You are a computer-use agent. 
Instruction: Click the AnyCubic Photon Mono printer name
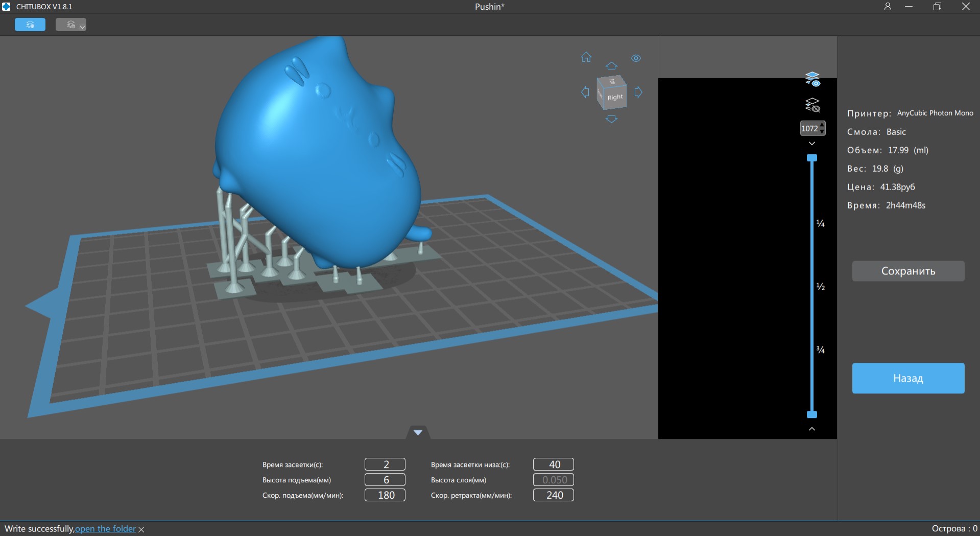(x=935, y=113)
